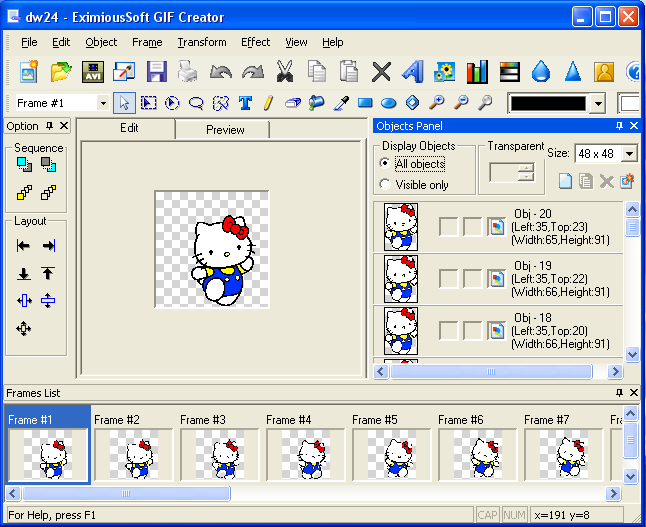The image size is (646, 527).
Task: Decrease the Transparent spinner value
Action: [x=526, y=177]
